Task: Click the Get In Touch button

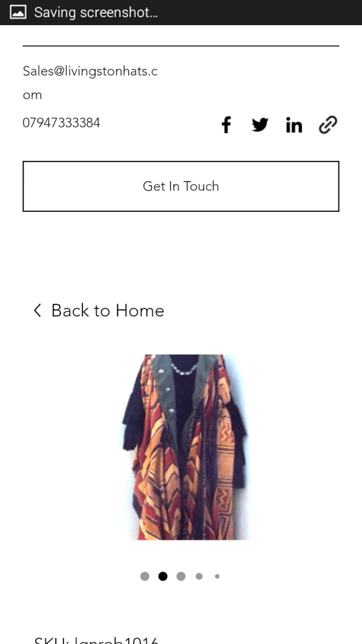Action: coord(181,186)
